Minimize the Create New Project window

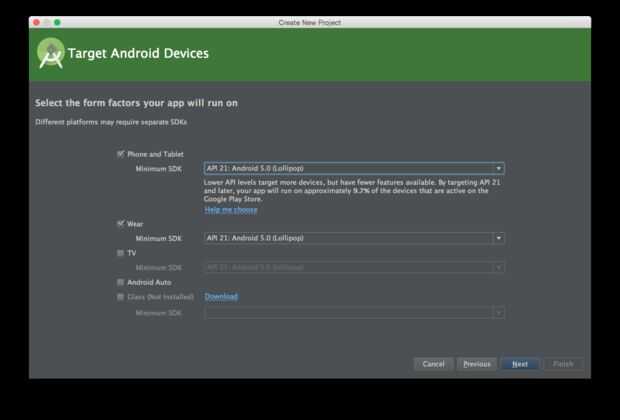point(47,21)
